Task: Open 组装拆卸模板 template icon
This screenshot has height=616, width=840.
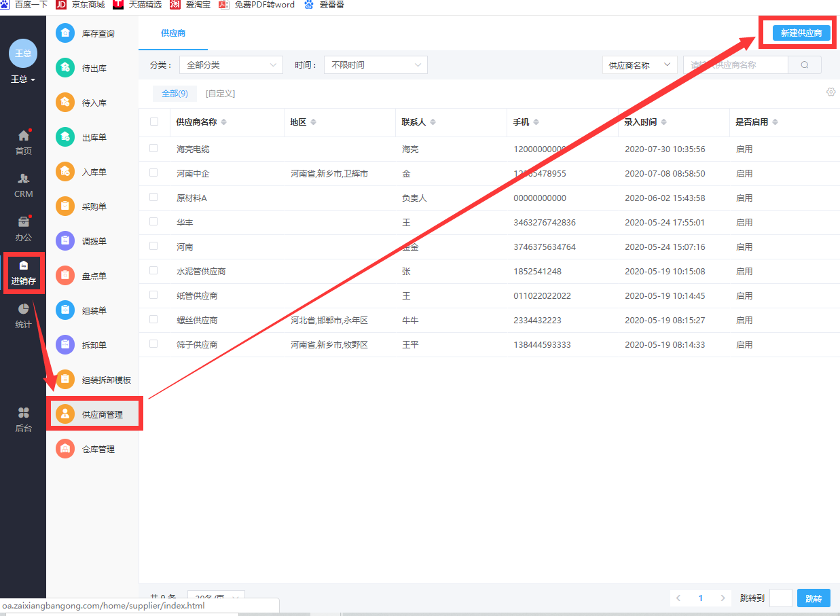Action: click(x=65, y=380)
